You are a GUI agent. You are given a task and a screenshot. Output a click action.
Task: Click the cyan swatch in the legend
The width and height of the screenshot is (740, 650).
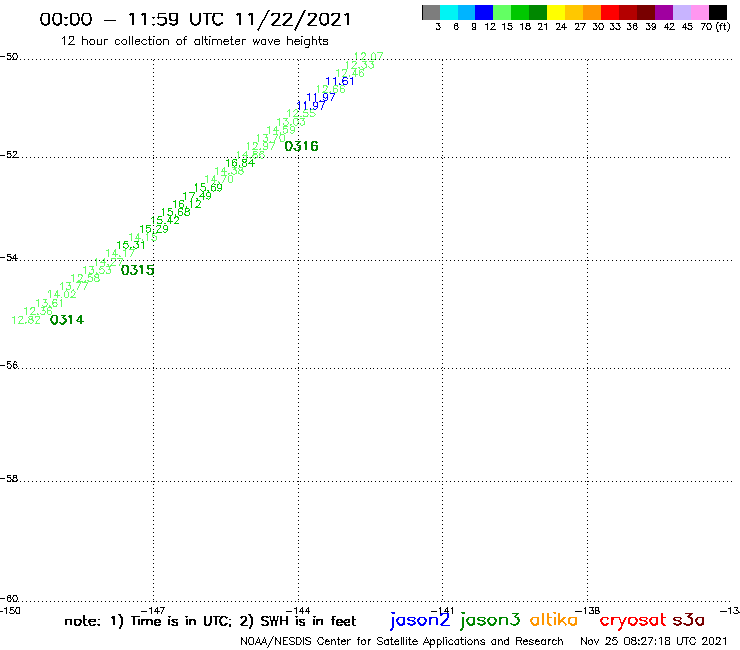(x=449, y=12)
